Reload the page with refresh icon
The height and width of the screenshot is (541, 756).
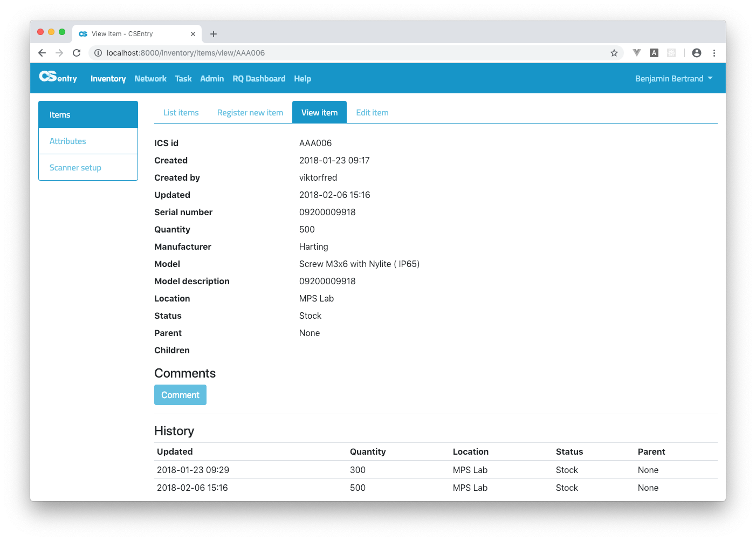coord(77,53)
